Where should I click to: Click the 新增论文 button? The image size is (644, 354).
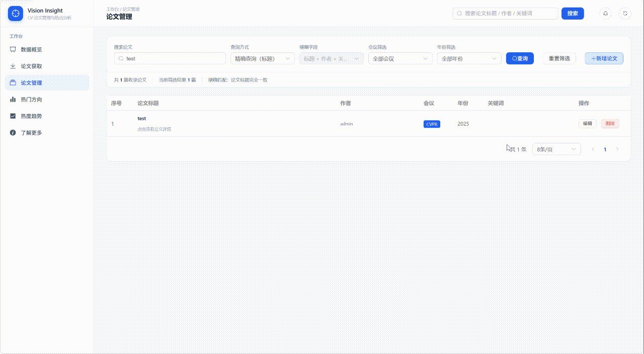coord(604,58)
